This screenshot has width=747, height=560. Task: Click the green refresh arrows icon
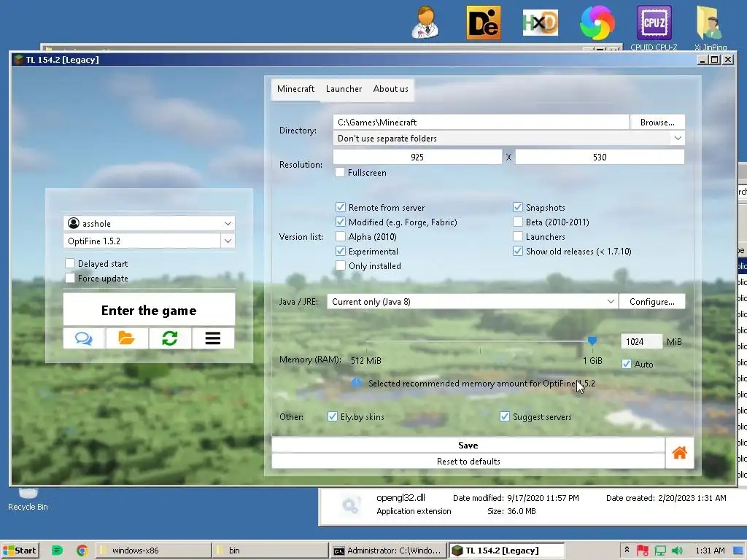(x=169, y=338)
